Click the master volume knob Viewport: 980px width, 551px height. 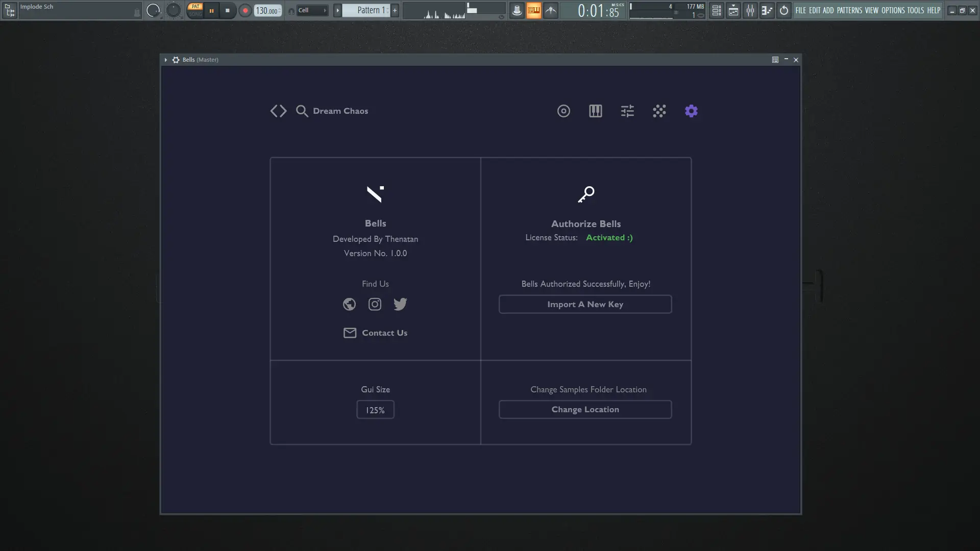click(153, 10)
